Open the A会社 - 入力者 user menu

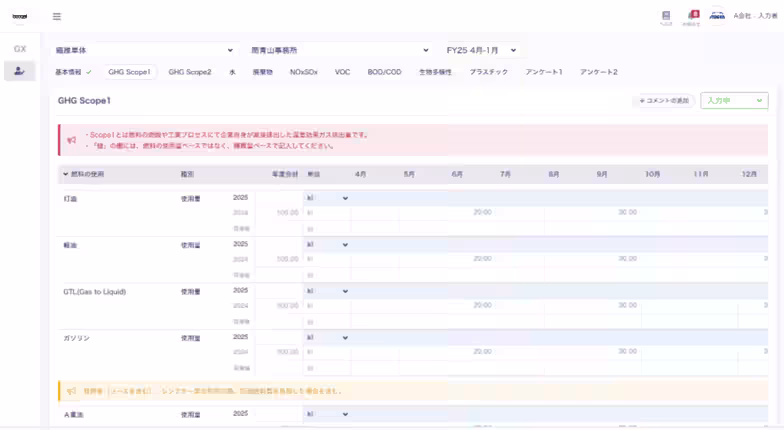[x=755, y=16]
